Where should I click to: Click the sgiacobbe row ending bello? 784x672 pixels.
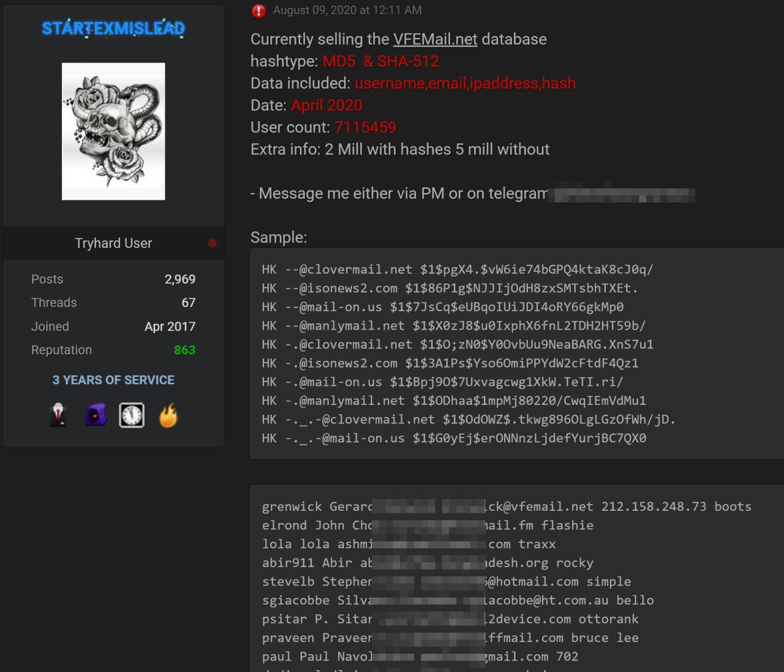(x=458, y=600)
